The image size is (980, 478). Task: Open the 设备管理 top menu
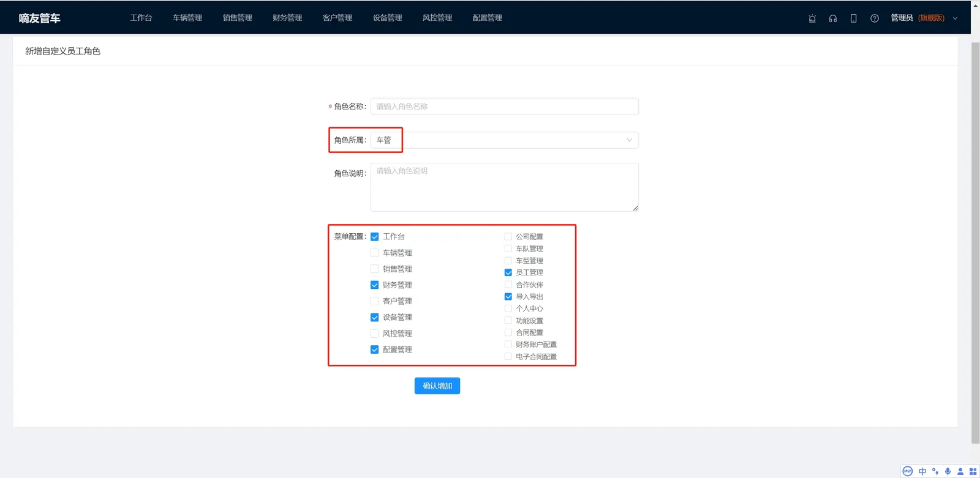pos(388,18)
